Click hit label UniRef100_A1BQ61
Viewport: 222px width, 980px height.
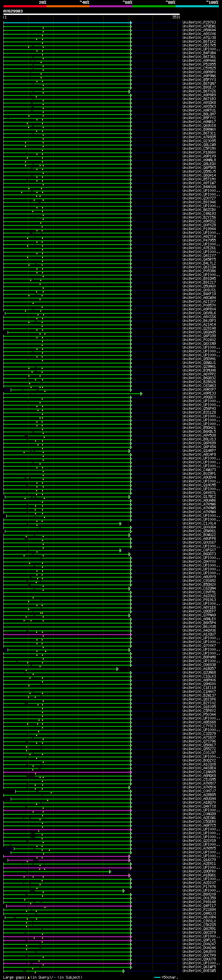pyautogui.click(x=199, y=876)
